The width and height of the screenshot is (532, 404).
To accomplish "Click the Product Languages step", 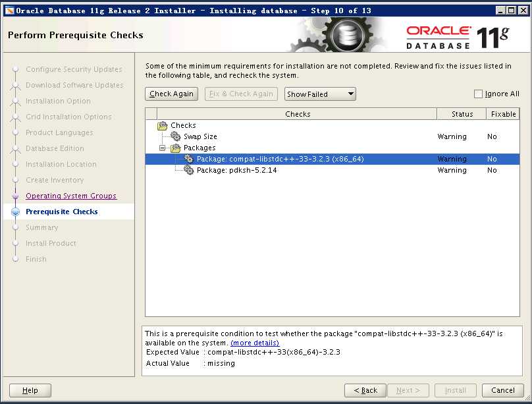I will [59, 132].
